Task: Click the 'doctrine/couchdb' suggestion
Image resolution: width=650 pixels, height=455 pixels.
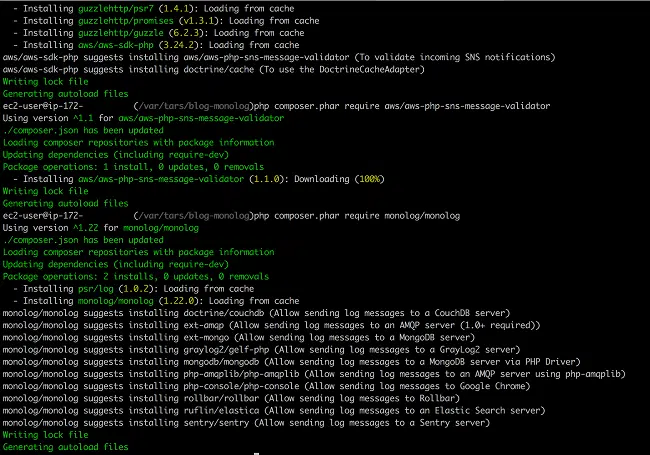Action: coord(224,313)
